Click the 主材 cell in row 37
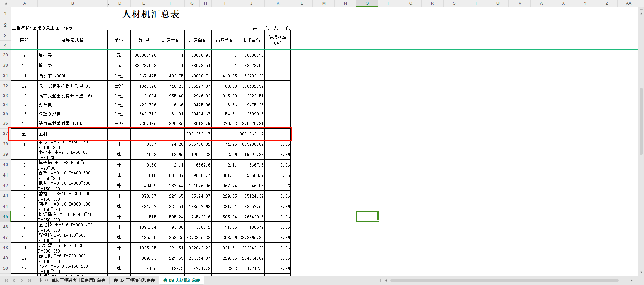 point(73,134)
